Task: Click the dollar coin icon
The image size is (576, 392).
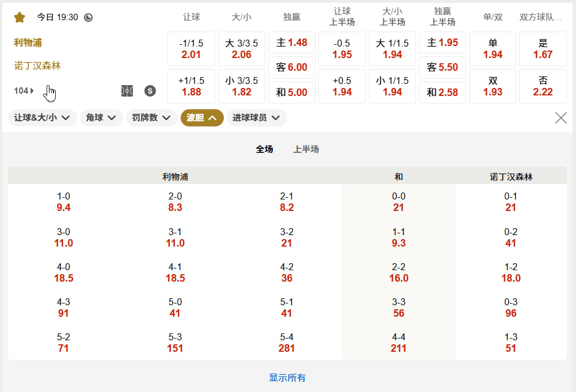Action: (x=150, y=91)
